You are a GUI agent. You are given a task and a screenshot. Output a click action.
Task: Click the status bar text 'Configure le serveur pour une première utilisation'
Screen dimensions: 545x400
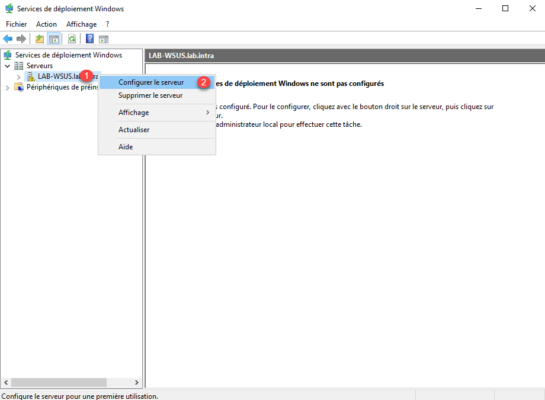click(x=80, y=396)
